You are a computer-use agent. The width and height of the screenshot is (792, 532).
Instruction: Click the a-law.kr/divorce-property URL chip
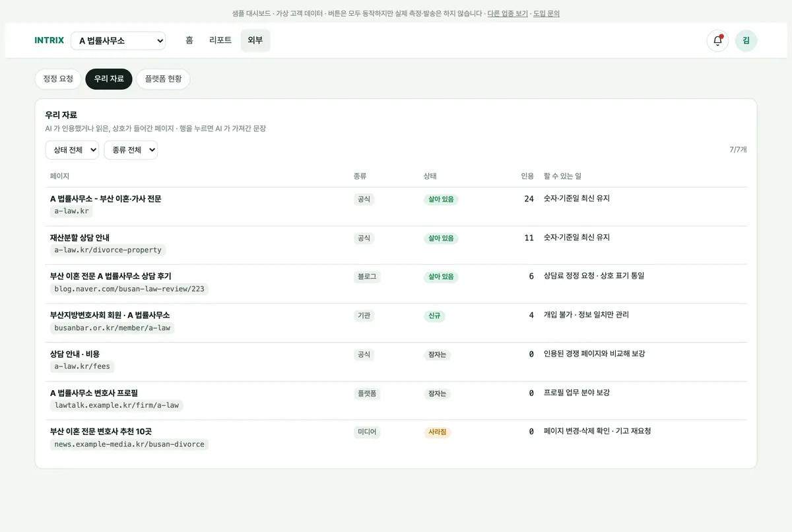108,250
